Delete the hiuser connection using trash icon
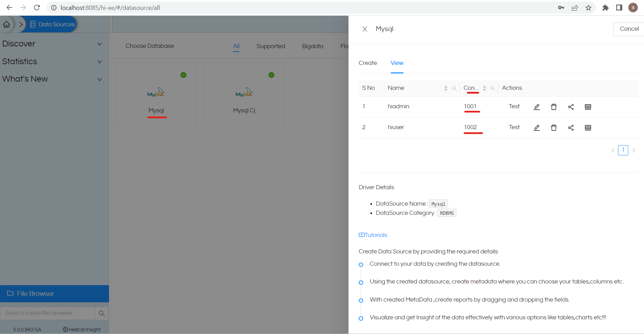 point(554,128)
